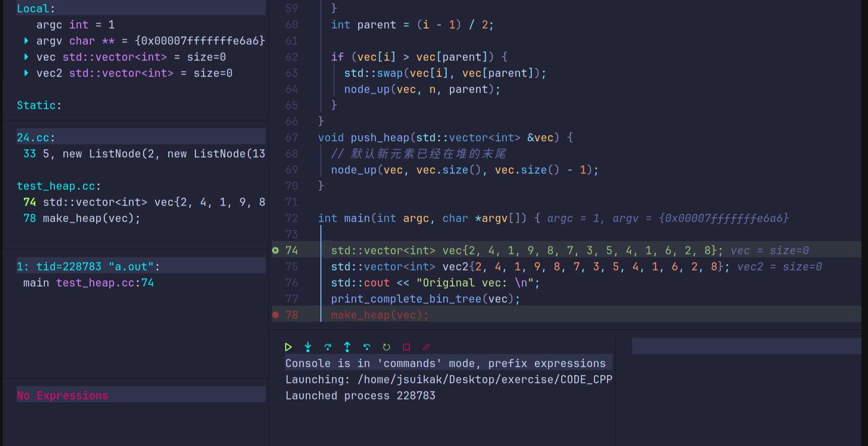Expand the argv variable in Local scope
868x446 pixels.
(x=26, y=41)
